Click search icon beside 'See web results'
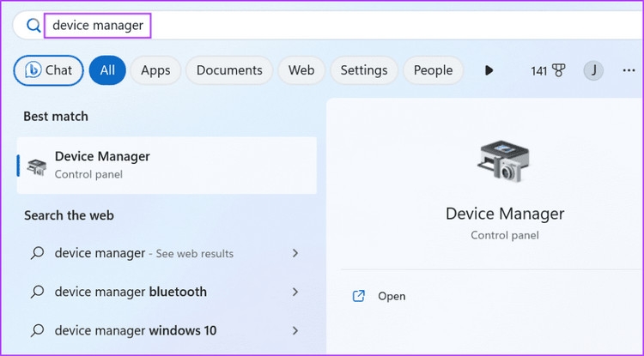Screen dimensions: 644x356 pos(38,253)
